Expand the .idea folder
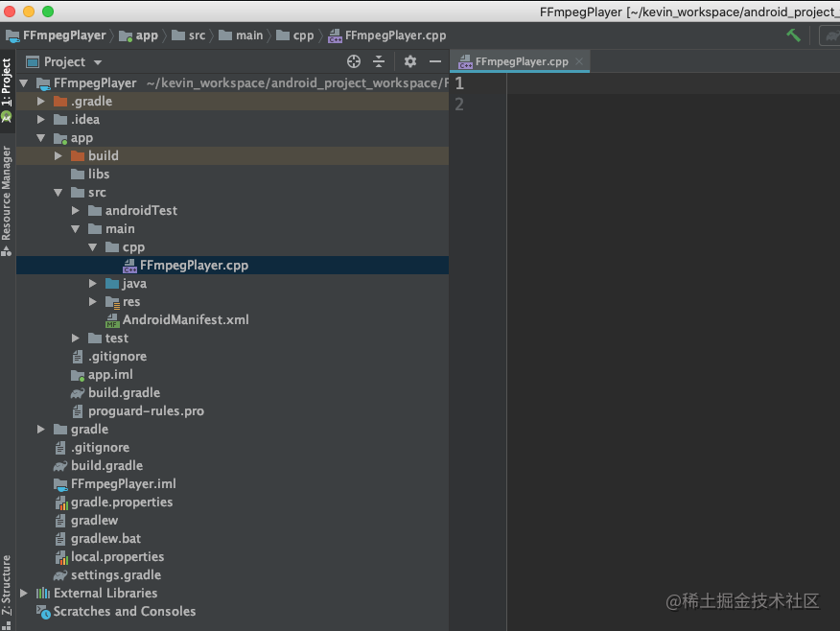This screenshot has height=631, width=840. pyautogui.click(x=40, y=120)
